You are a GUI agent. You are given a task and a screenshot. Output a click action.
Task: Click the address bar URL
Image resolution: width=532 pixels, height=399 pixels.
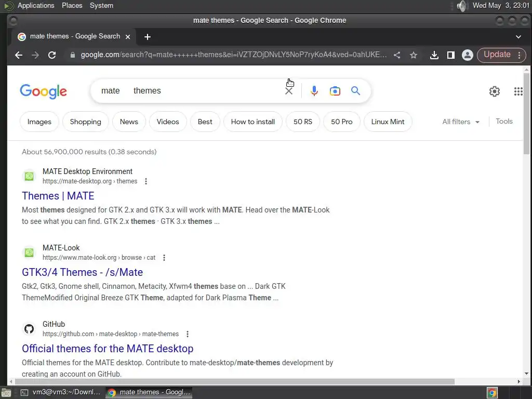(x=233, y=55)
